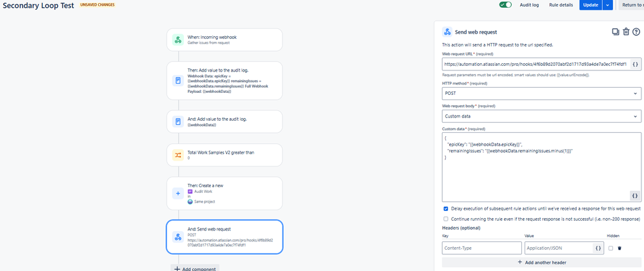Click the condition shuffle icon on Total Work Samples

click(x=178, y=156)
